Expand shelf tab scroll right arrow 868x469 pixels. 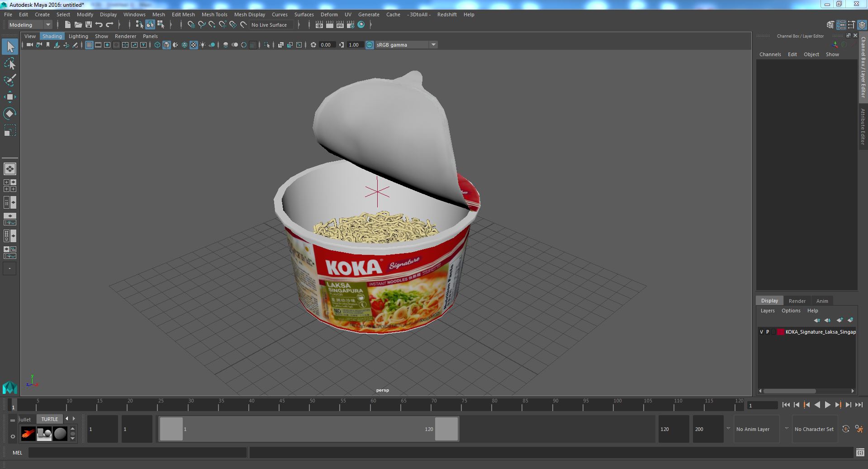74,419
